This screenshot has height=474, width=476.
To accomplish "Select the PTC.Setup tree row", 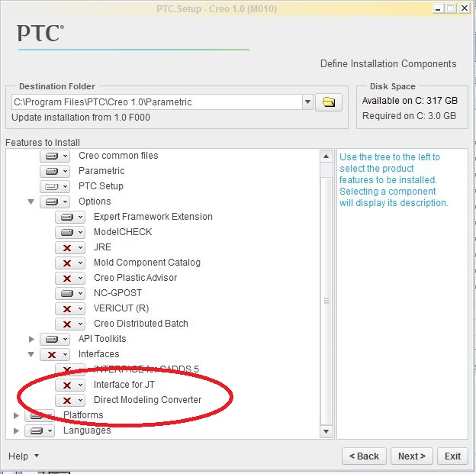I will pos(101,186).
